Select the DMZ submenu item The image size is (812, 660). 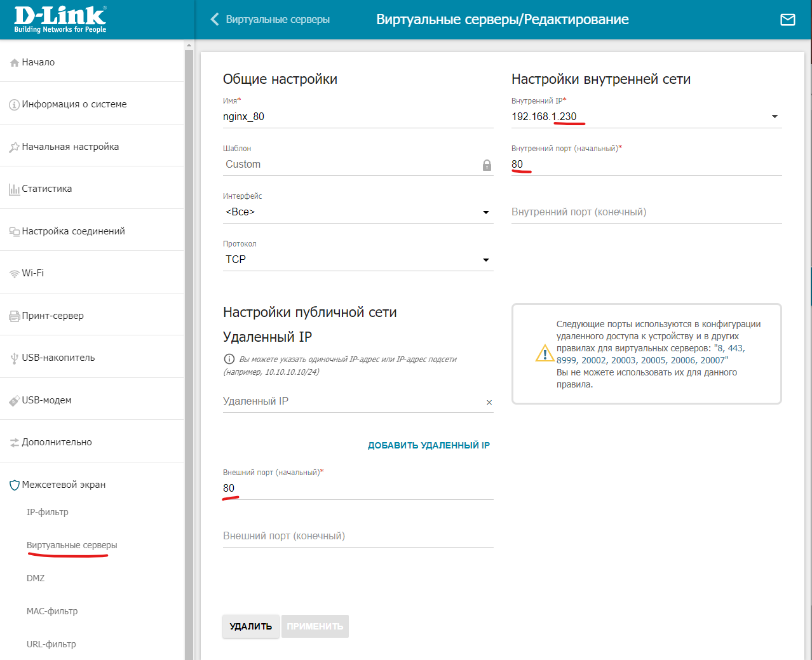coord(36,578)
